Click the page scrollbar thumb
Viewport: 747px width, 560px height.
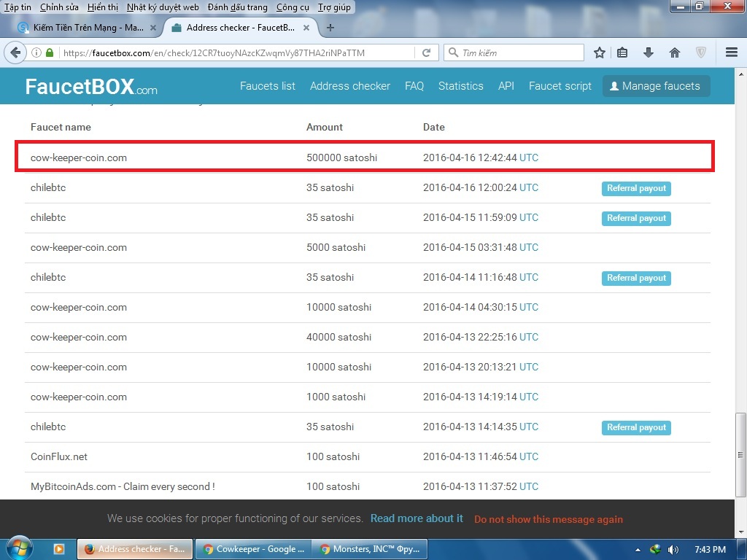pyautogui.click(x=740, y=455)
